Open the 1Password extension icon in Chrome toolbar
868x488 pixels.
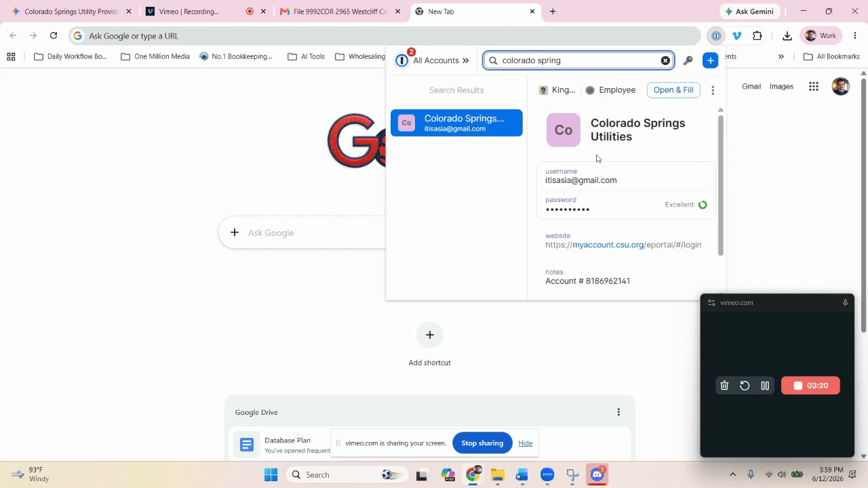click(716, 36)
